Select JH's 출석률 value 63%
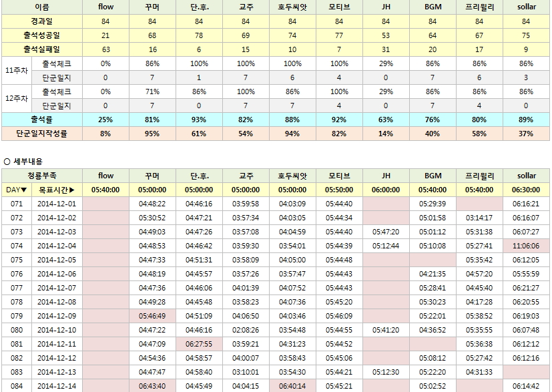The width and height of the screenshot is (552, 392). pyautogui.click(x=386, y=120)
